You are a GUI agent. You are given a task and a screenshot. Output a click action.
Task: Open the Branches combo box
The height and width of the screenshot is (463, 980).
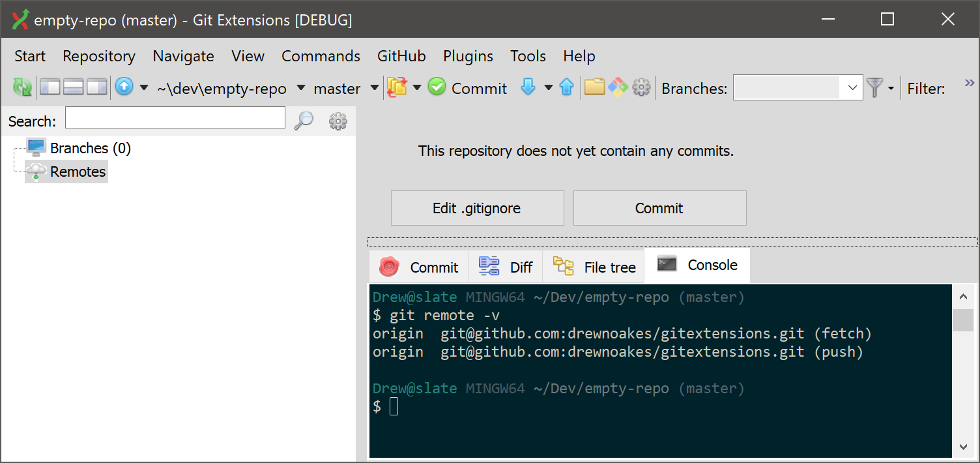pyautogui.click(x=797, y=87)
